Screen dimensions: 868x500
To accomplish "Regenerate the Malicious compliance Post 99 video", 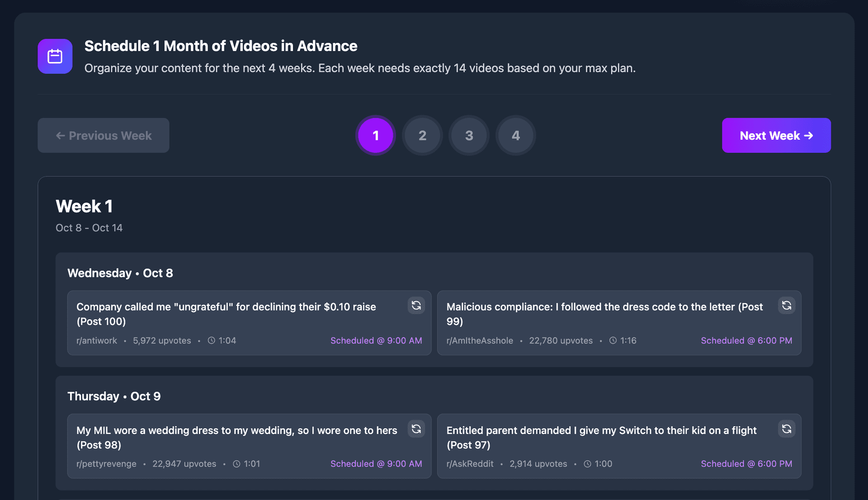I will click(786, 306).
